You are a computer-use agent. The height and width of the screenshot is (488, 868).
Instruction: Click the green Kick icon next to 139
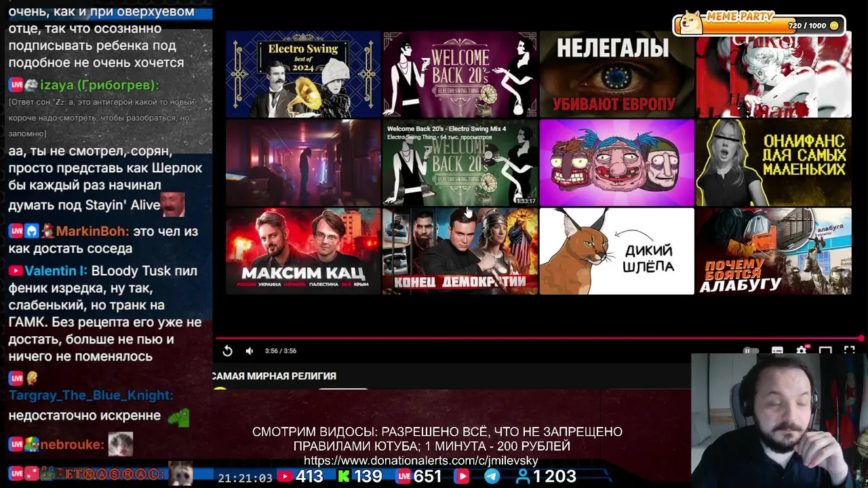[344, 476]
